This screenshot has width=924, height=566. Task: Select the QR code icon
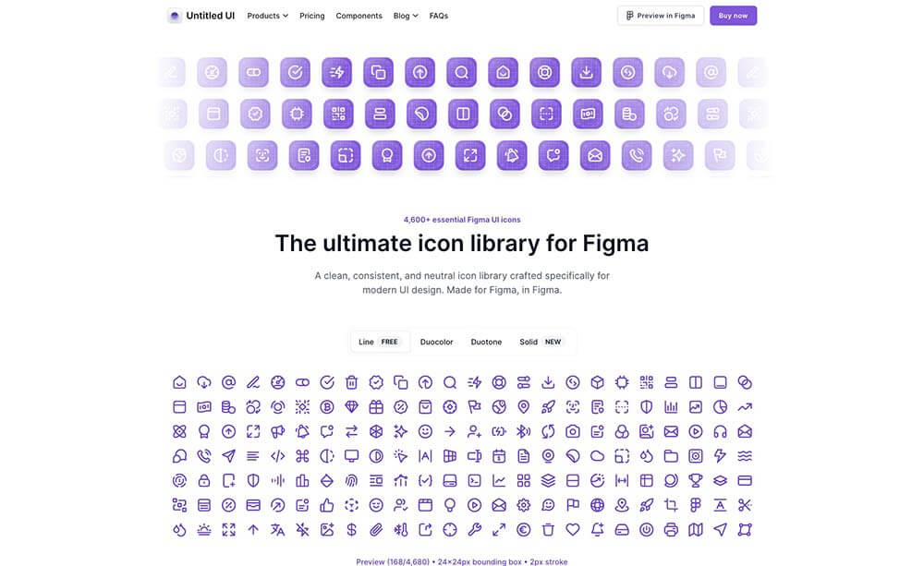point(646,381)
